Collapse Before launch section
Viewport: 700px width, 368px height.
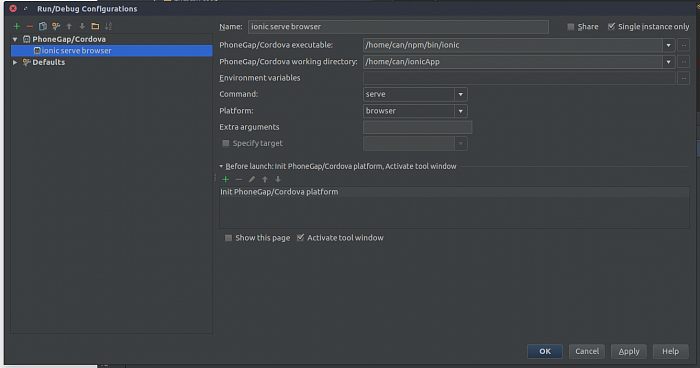221,166
